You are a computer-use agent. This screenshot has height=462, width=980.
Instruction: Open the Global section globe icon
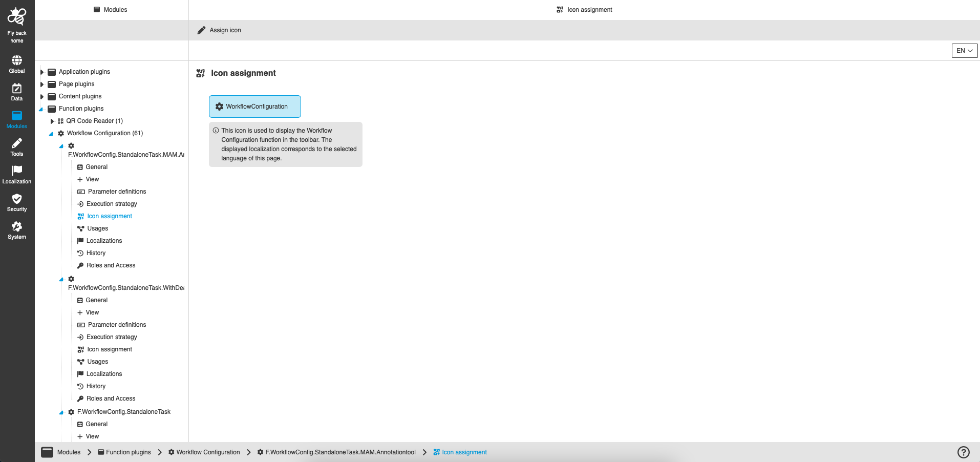click(17, 60)
